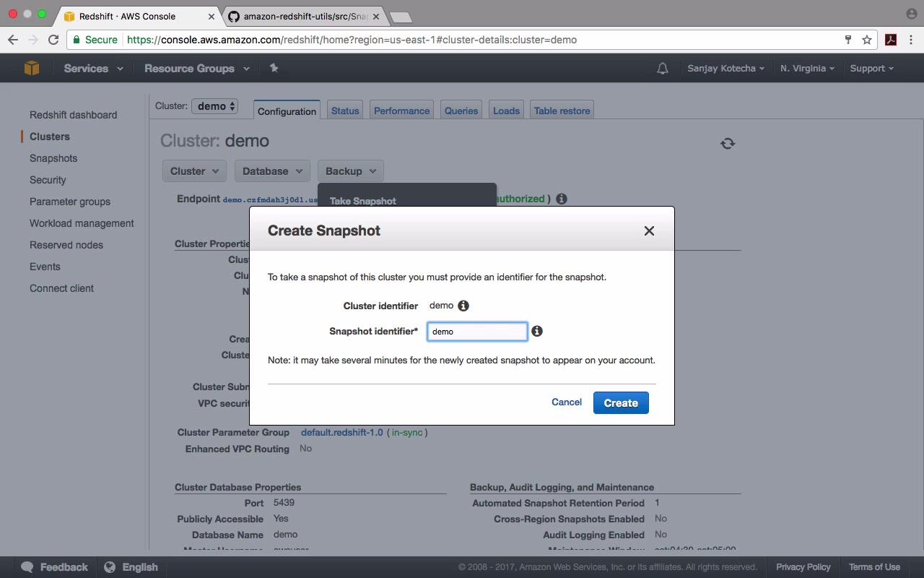Screen dimensions: 924x578
Task: Click the Snapshot identifier input field
Action: 477,332
